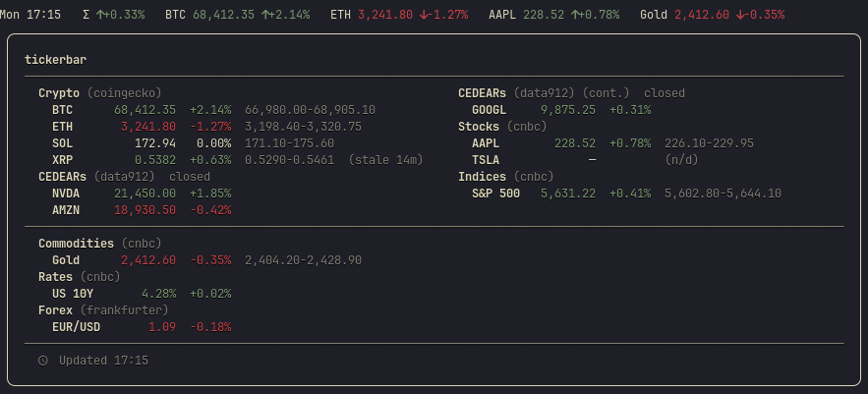Click the TSLA row showing n/d
The width and height of the screenshot is (868, 394).
coord(585,160)
